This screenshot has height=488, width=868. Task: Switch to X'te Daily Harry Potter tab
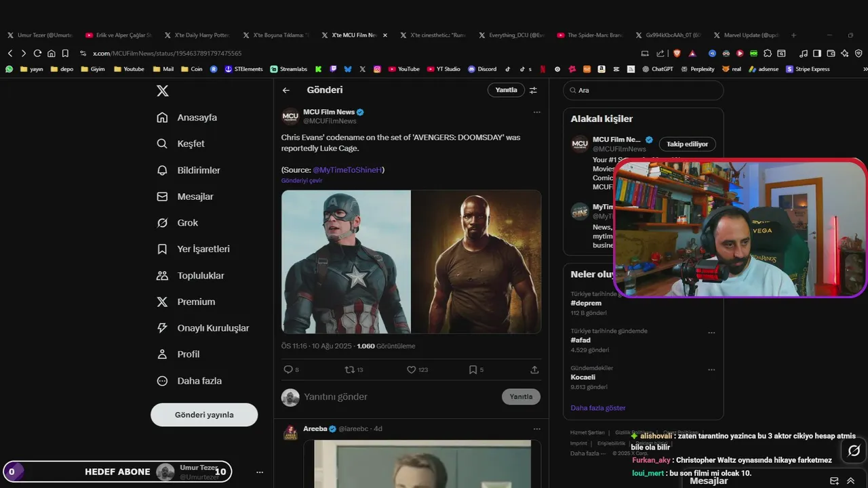tap(197, 35)
